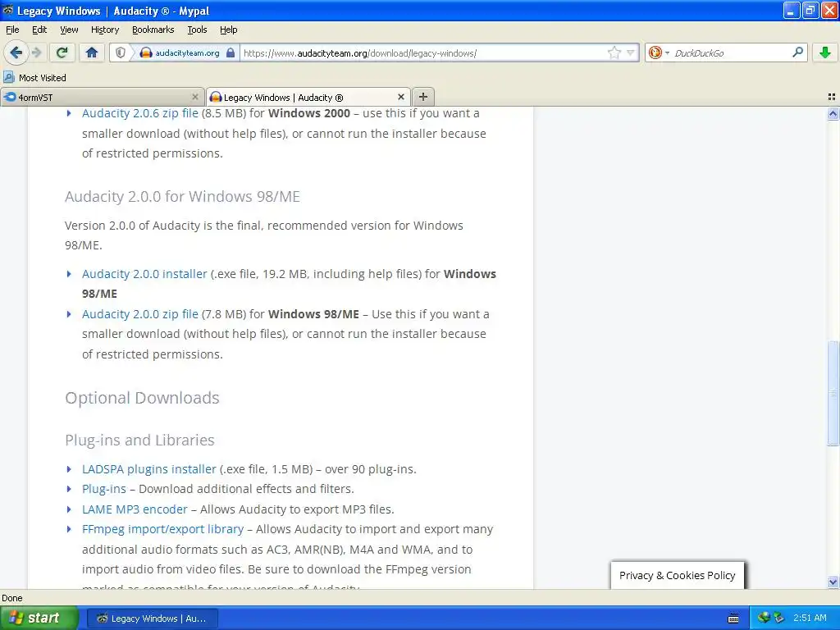Go back to the previous page
The height and width of the screenshot is (630, 840).
[x=16, y=52]
